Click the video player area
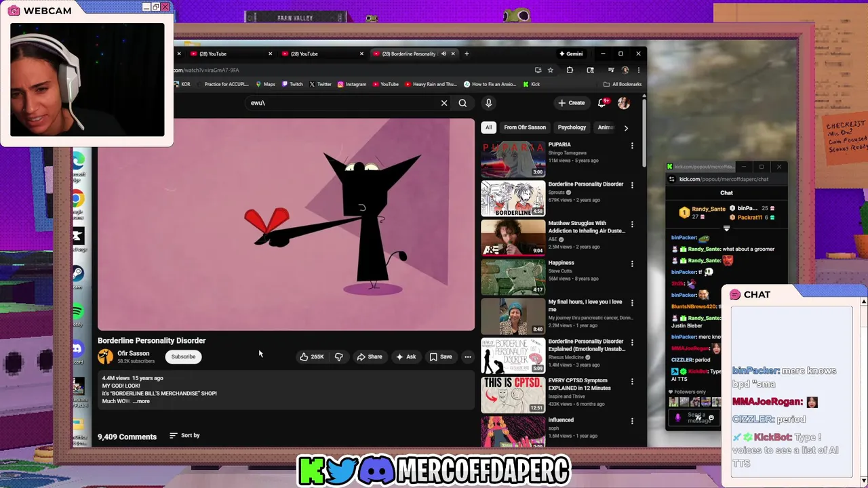868x488 pixels. point(286,224)
